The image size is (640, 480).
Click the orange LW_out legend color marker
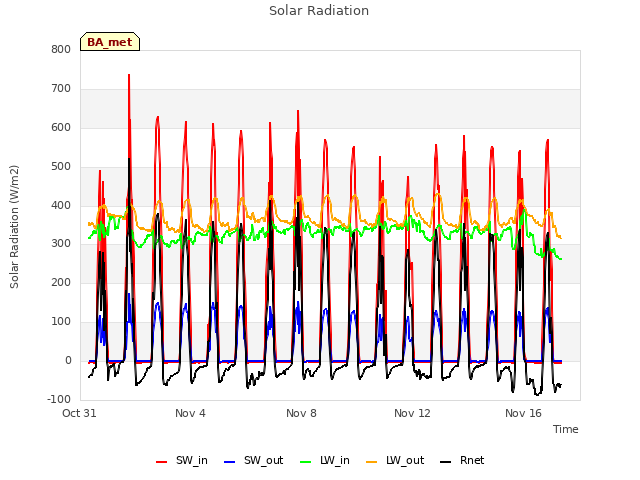pos(372,462)
